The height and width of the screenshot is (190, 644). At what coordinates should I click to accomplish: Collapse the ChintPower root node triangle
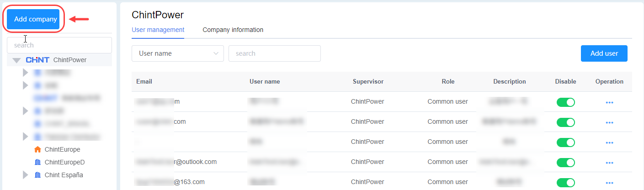click(x=17, y=60)
